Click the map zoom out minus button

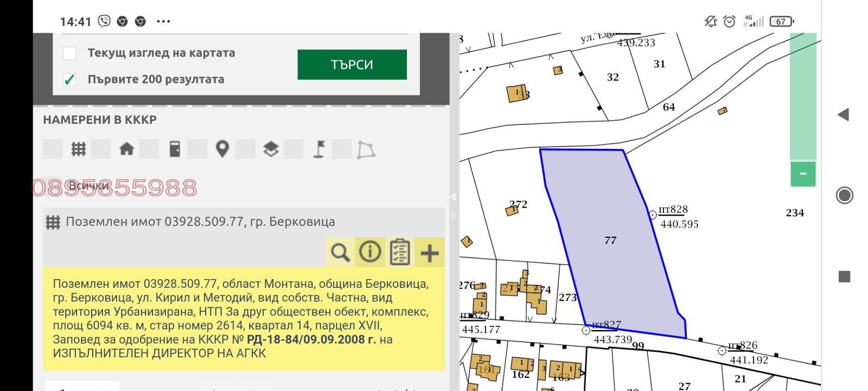[x=803, y=174]
